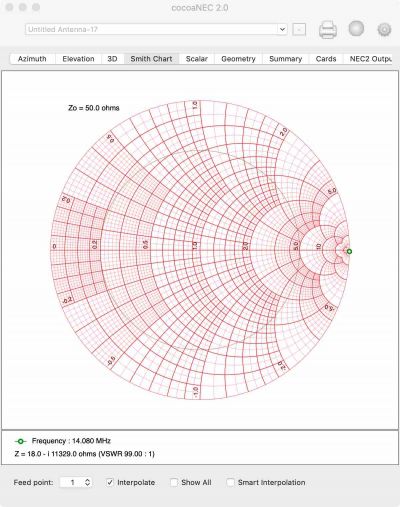Switch to the Cards tab
Screen dimensions: 400x507
tap(326, 59)
